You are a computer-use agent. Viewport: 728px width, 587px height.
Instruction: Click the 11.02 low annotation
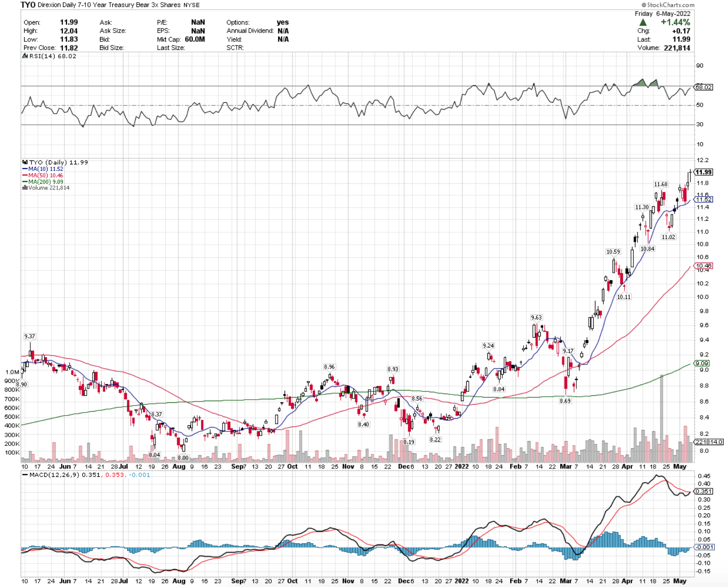click(669, 237)
